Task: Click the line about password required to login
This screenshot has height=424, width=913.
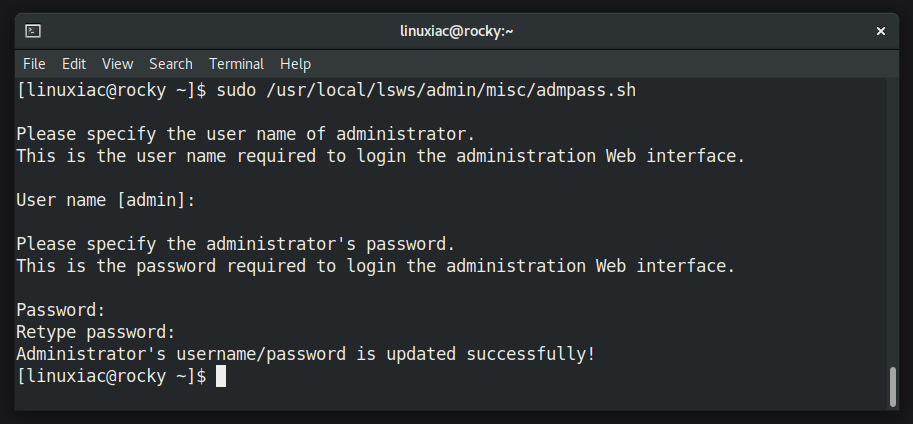Action: (x=376, y=266)
